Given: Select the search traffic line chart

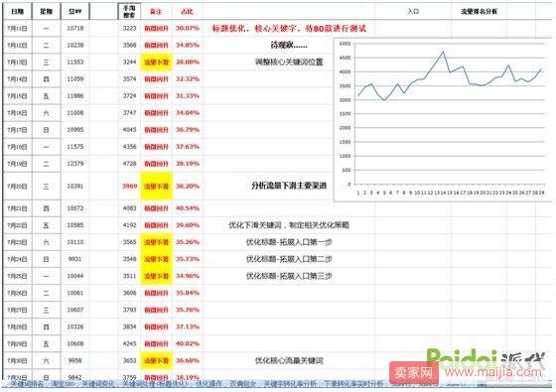Looking at the screenshot, I should 443,120.
